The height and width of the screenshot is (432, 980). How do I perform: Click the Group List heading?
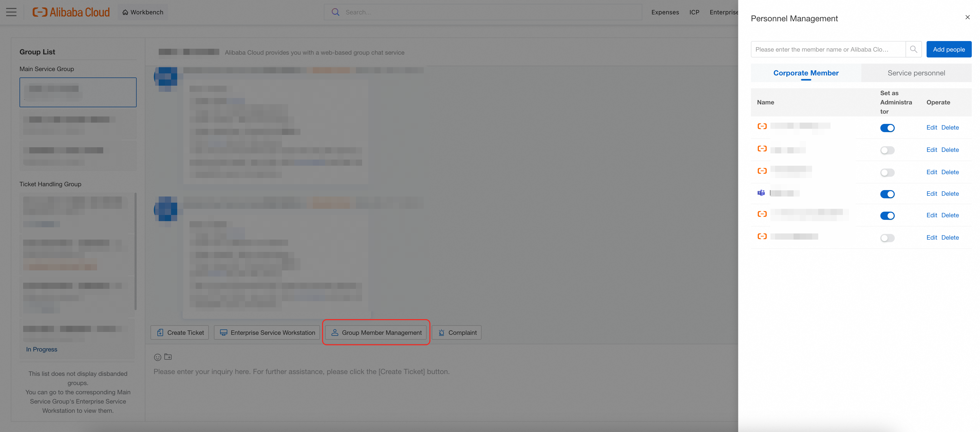click(x=37, y=52)
